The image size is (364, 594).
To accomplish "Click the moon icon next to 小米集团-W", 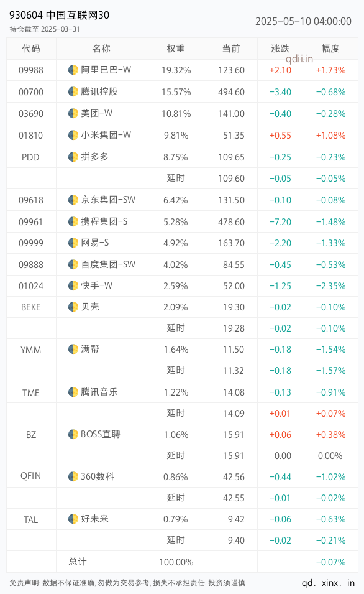I will click(73, 135).
